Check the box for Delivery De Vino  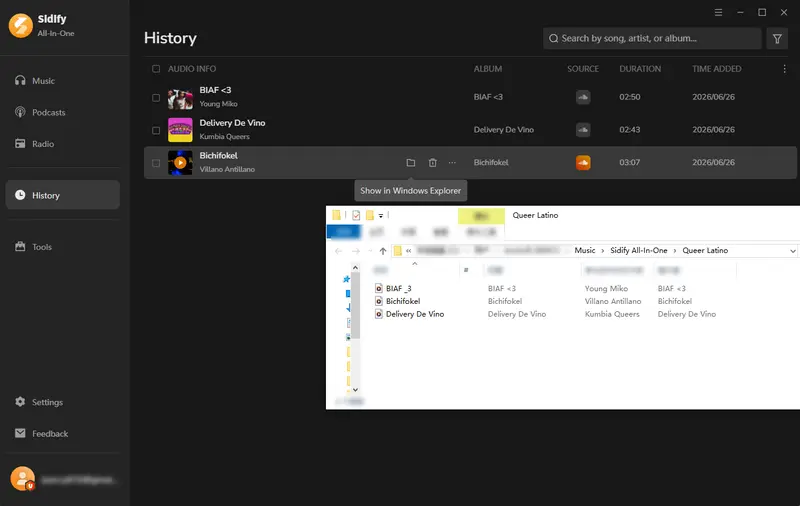(156, 130)
